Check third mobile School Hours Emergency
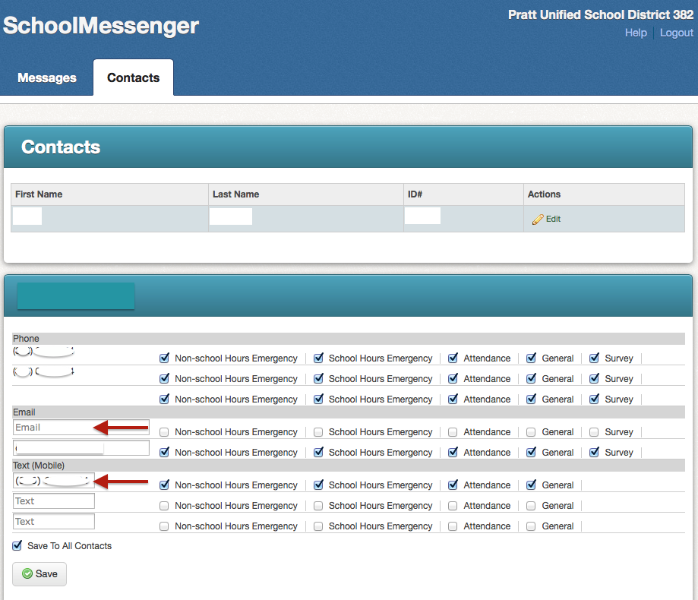The height and width of the screenshot is (600, 698). point(318,526)
